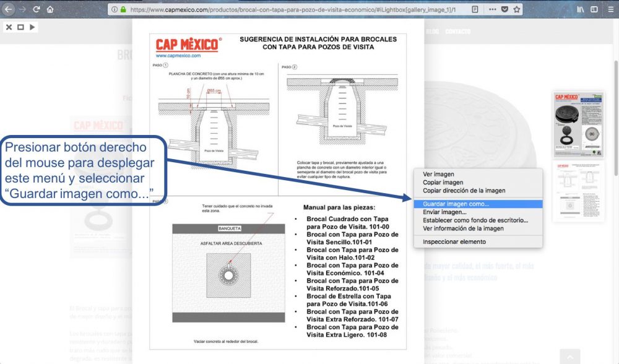Screen dimensions: 619x364
Task: Close the lightbox with the X icon
Action: point(9,27)
